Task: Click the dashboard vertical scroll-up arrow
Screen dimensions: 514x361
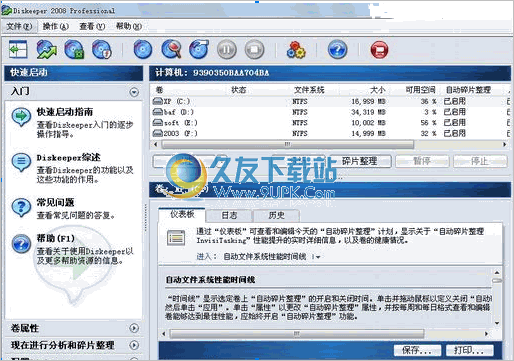Action: (x=497, y=272)
